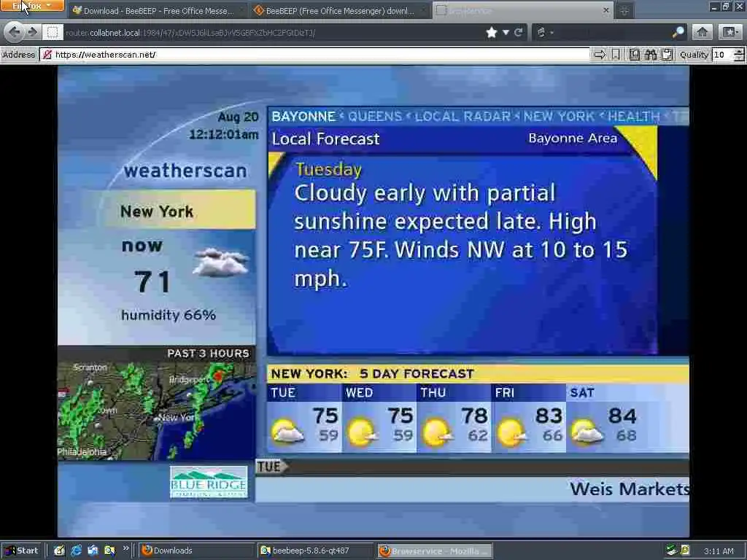Launch Internet Explorer from quick launch
This screenshot has width=747, height=560.
(x=76, y=551)
